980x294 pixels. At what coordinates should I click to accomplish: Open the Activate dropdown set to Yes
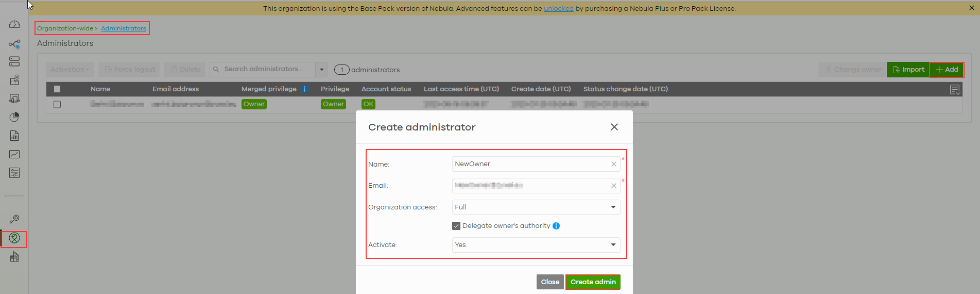[x=536, y=245]
